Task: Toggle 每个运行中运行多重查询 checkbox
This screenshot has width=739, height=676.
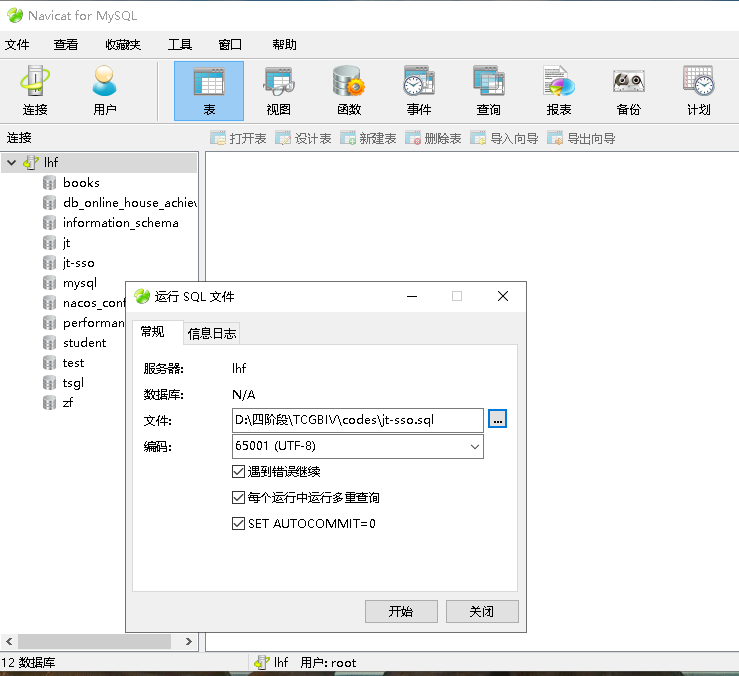Action: [238, 497]
